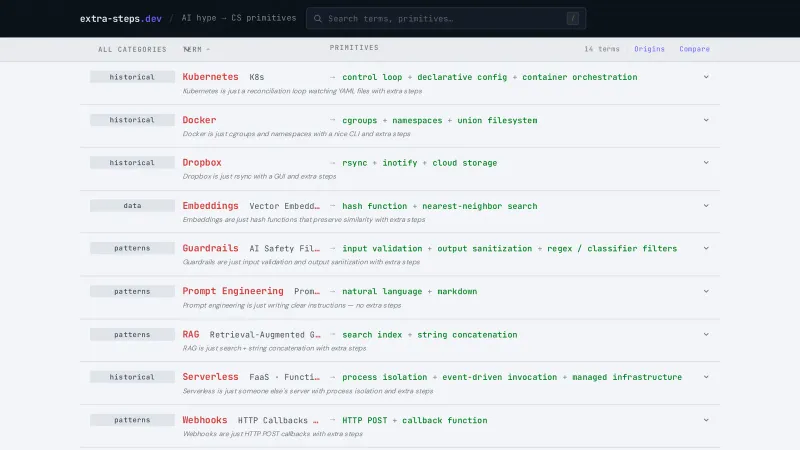800x450 pixels.
Task: Expand the Embeddings row chevron
Action: tap(706, 206)
